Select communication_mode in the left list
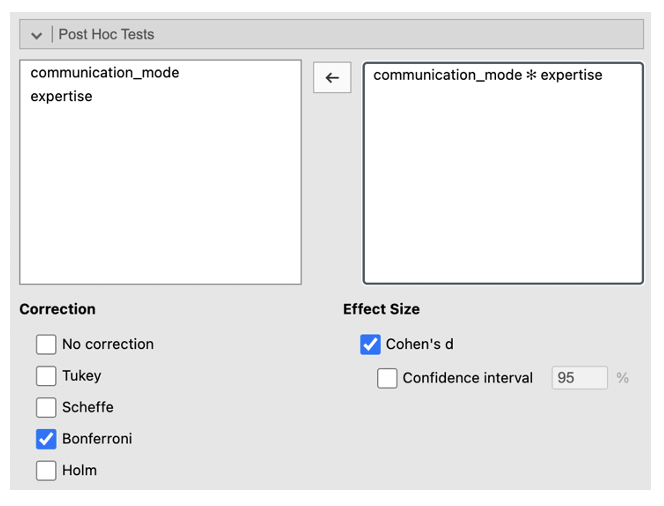The image size is (664, 506). tap(105, 73)
